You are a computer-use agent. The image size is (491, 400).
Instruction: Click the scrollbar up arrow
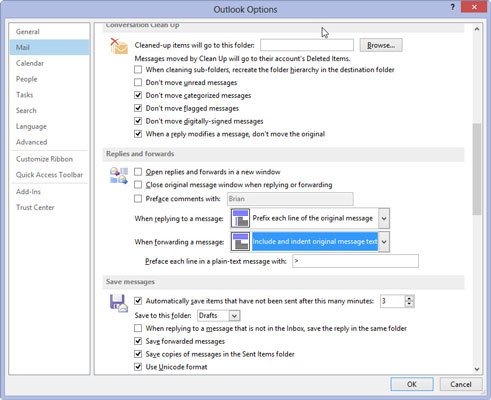click(x=477, y=29)
